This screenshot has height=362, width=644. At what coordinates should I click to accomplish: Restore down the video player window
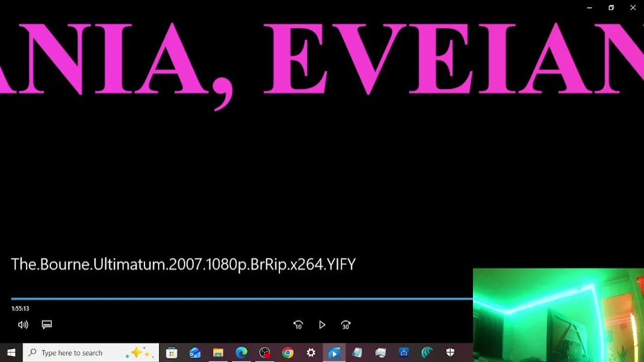611,8
